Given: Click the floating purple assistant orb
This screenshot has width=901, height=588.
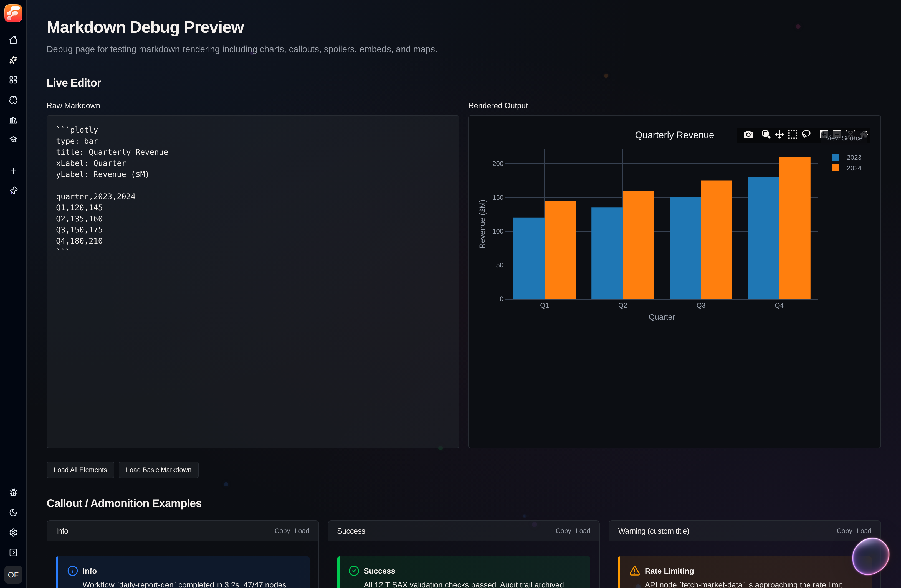Looking at the screenshot, I should (870, 556).
